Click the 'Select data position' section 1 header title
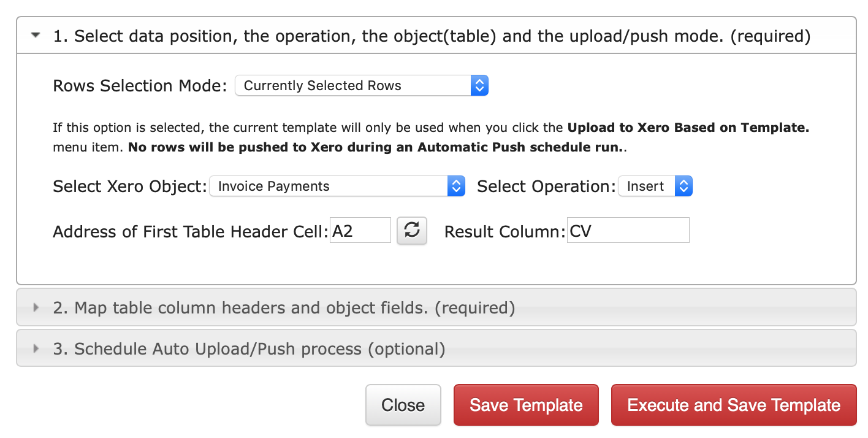868x438 pixels. coord(432,36)
